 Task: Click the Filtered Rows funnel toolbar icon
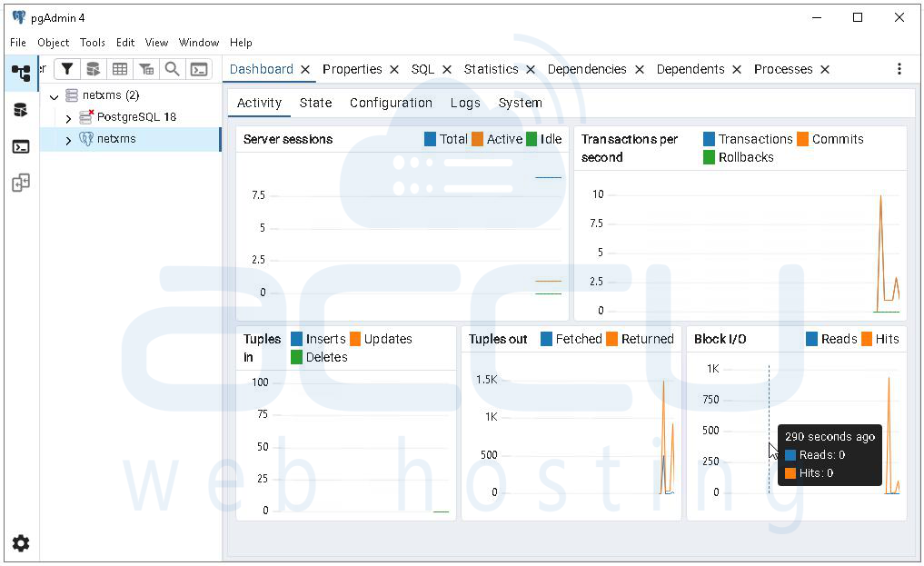67,69
